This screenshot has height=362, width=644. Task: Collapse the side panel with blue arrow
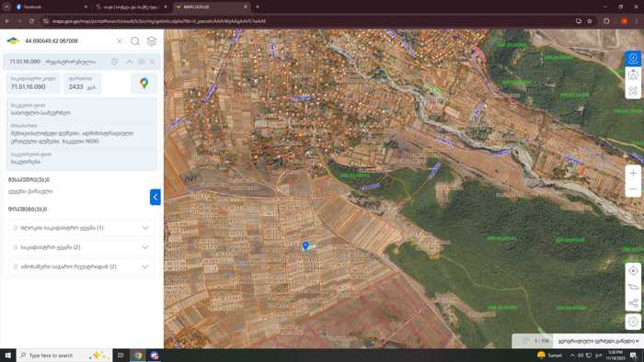[x=155, y=198]
